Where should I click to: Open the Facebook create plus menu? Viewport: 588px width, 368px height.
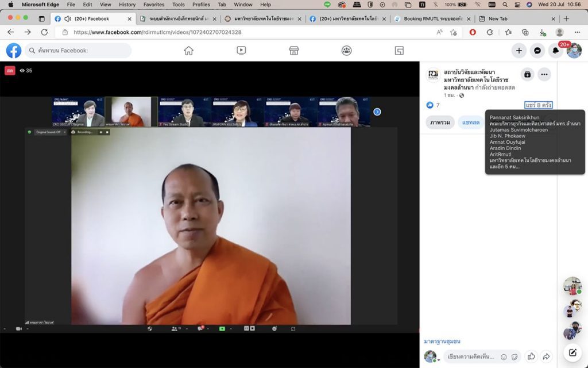519,51
